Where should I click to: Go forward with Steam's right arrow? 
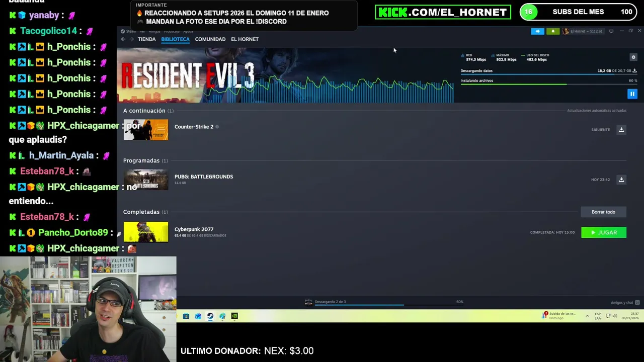pyautogui.click(x=132, y=39)
